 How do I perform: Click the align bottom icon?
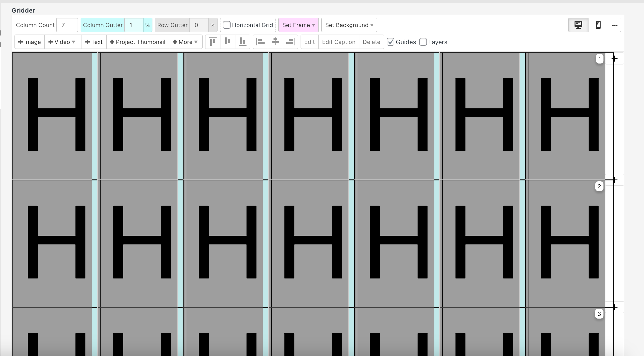(242, 42)
